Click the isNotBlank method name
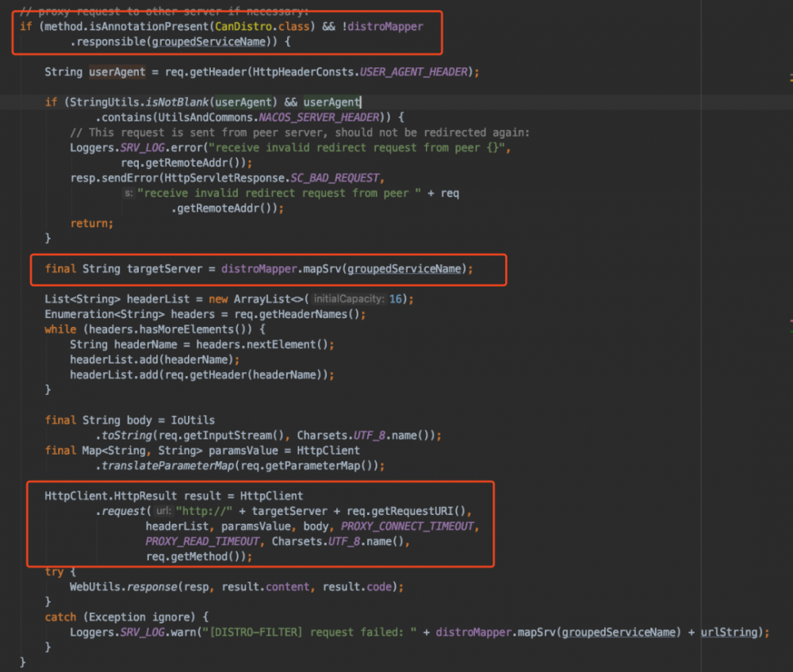The width and height of the screenshot is (793, 672). pos(177,102)
